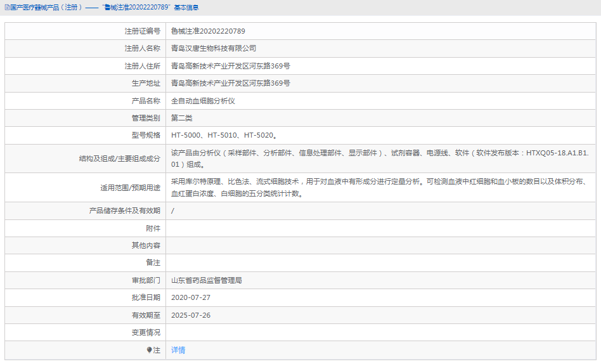Image resolution: width=601 pixels, height=364 pixels.
Task: Click the 生产地址 address value
Action: pyautogui.click(x=230, y=83)
